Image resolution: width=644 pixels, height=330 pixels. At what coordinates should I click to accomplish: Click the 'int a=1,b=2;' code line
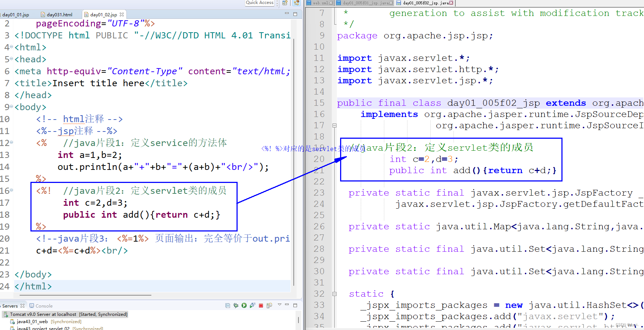(90, 155)
